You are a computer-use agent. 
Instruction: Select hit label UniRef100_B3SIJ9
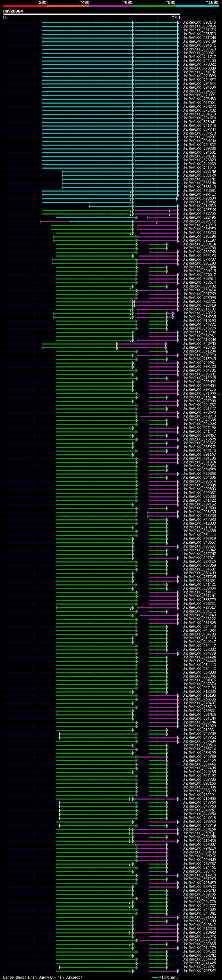[199, 187]
